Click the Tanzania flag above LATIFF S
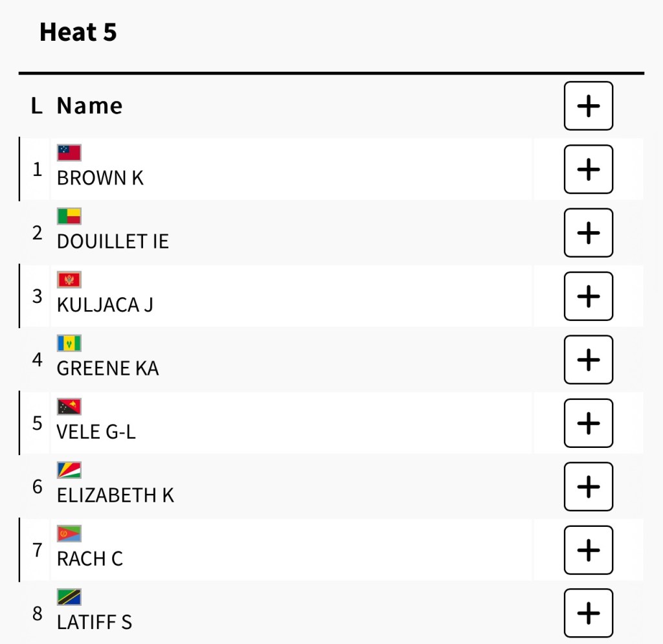The image size is (663, 644). (69, 597)
